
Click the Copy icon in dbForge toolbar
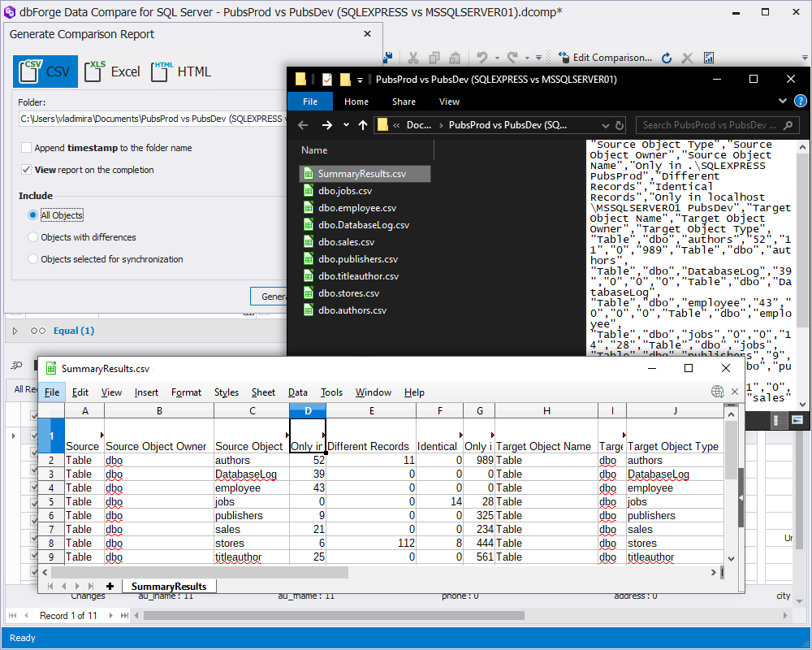click(x=434, y=58)
